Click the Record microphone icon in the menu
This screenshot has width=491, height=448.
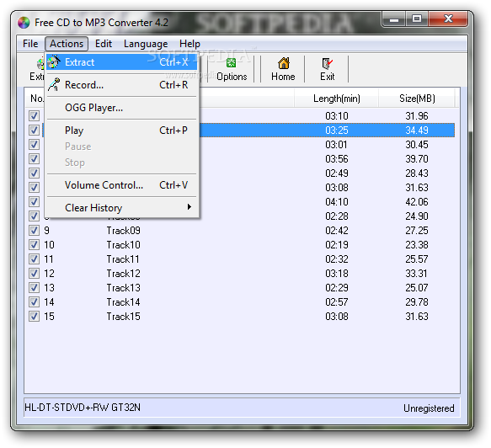coord(54,84)
